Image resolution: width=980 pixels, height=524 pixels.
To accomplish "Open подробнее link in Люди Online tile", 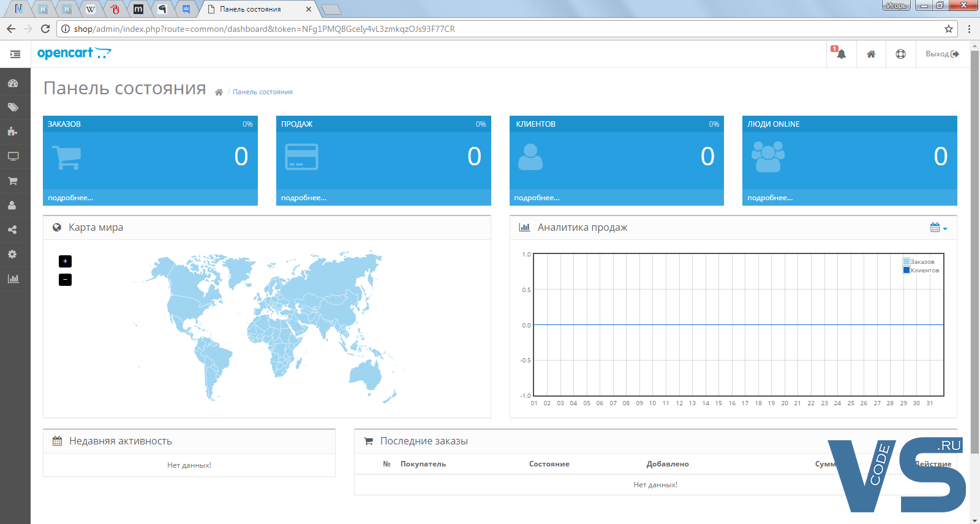I will click(x=770, y=198).
